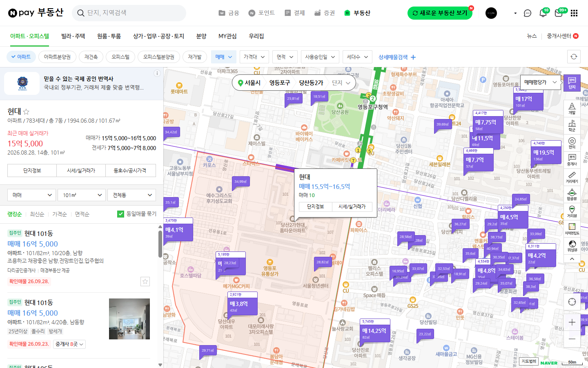Open 동호수/공시가격 tab in complex panel

[130, 171]
